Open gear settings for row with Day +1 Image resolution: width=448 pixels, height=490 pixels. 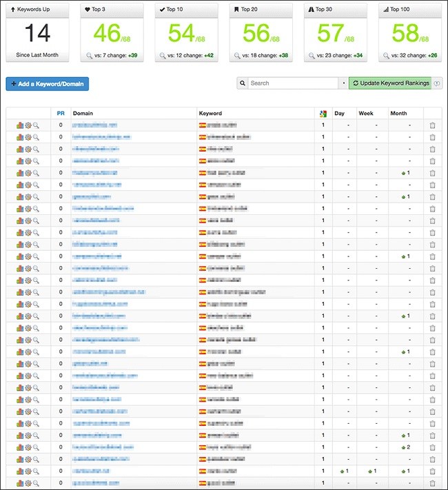point(28,471)
